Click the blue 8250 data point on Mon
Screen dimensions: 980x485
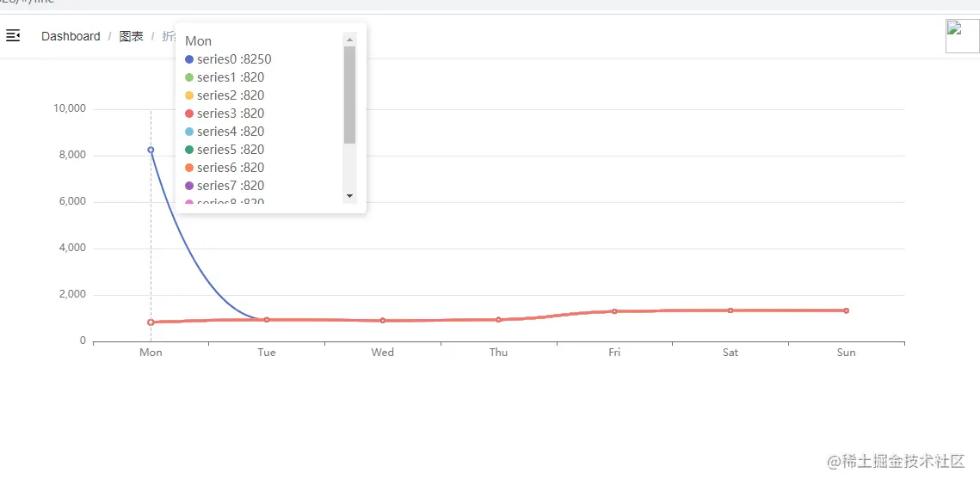coord(151,150)
